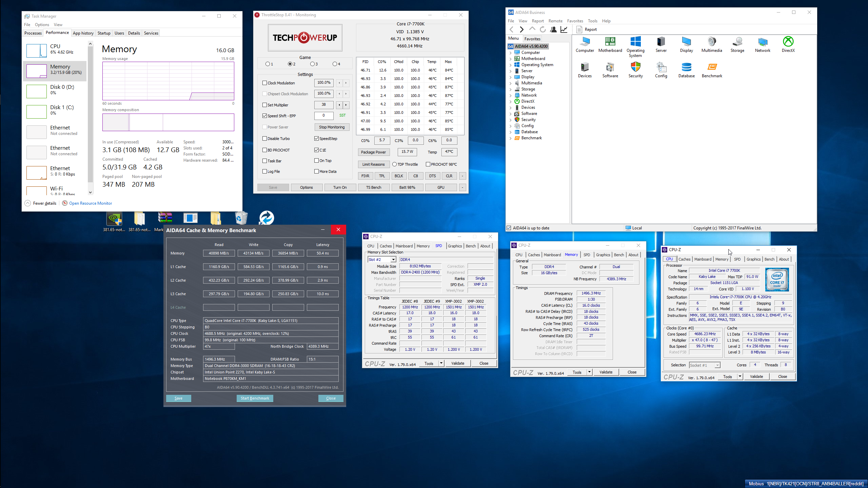
Task: Enable Clock Modulation checkbox in ThrottleStop
Action: coord(264,83)
